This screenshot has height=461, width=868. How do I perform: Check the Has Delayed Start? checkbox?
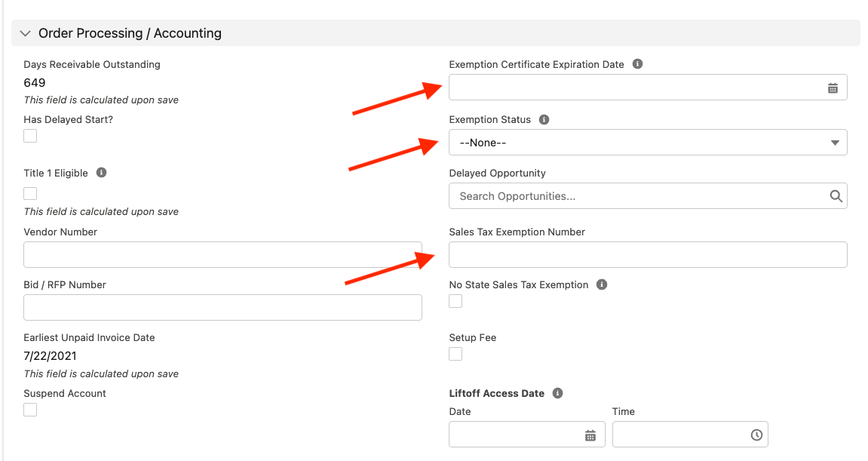click(x=30, y=136)
